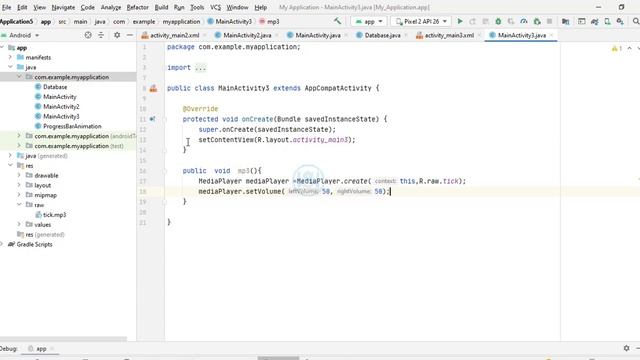Switch to the activity_main3.xml tab
Screen dimensions: 640x360
click(x=449, y=36)
